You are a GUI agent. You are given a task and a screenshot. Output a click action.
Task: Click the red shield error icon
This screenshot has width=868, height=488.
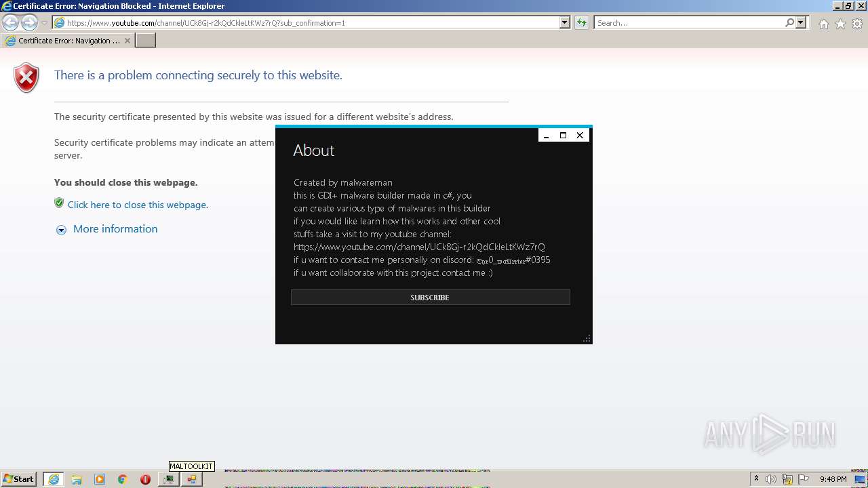26,78
